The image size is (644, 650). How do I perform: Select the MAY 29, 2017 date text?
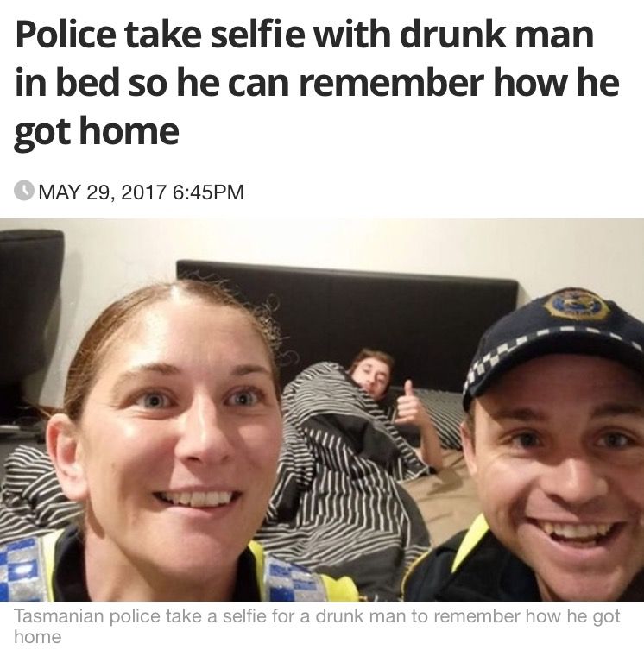[x=102, y=192]
